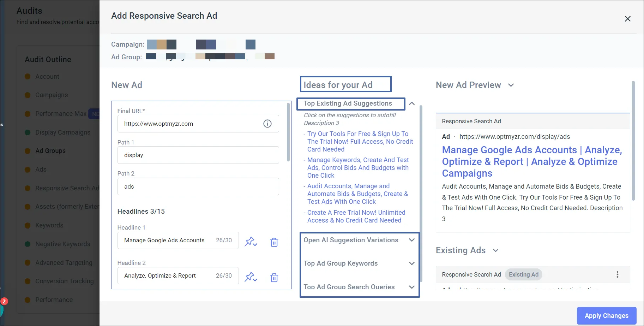Pin Headline 1 position icon

[x=251, y=242]
